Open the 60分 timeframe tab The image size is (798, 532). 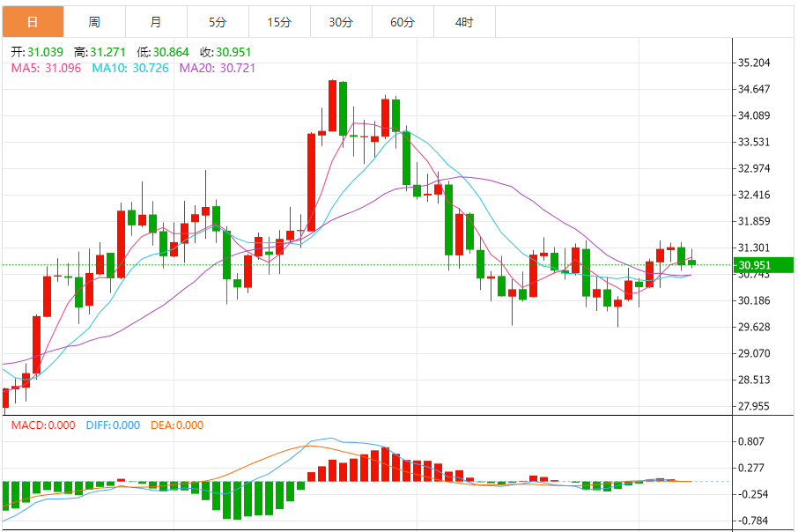pos(403,22)
